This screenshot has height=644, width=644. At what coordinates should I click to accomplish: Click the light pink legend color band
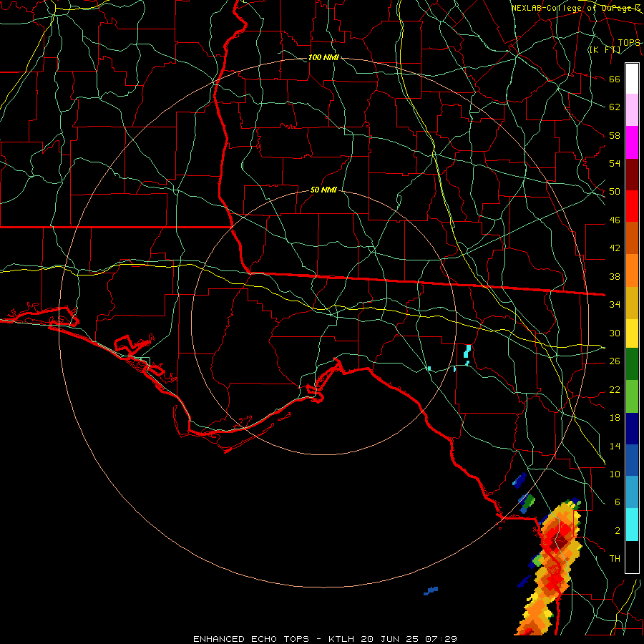[632, 110]
